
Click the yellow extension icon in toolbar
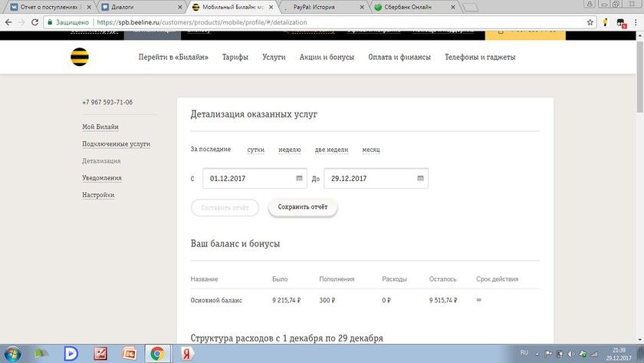605,22
